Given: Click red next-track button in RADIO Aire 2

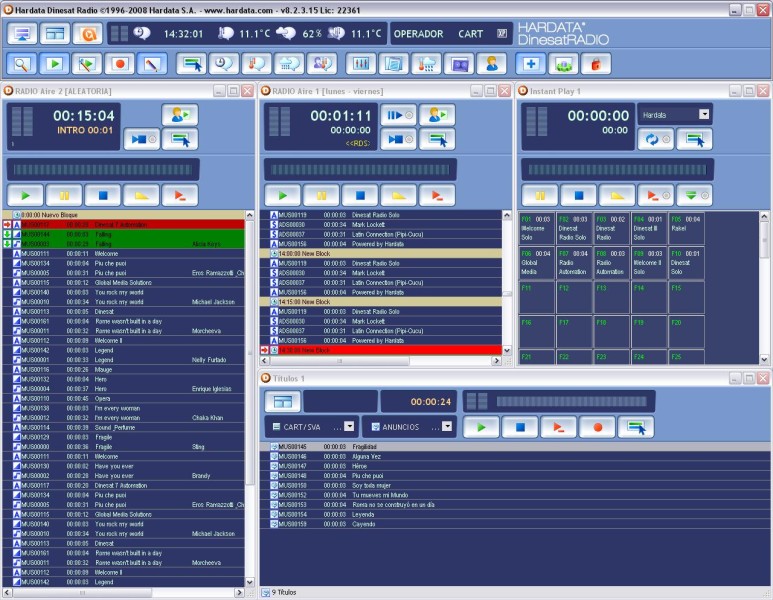Looking at the screenshot, I should (180, 195).
